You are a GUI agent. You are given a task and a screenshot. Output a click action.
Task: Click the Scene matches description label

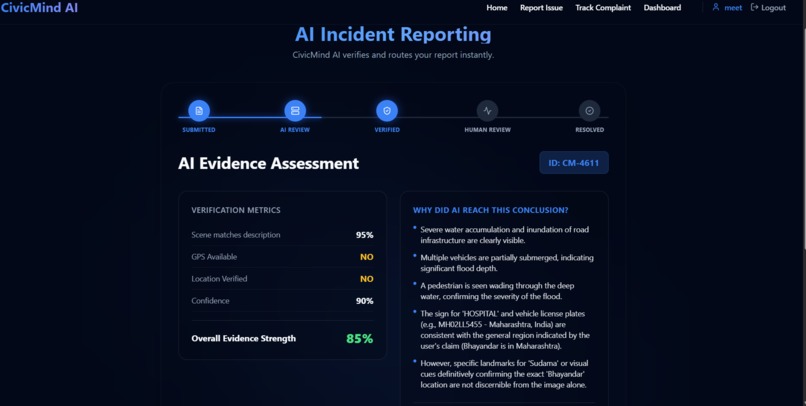click(x=236, y=235)
